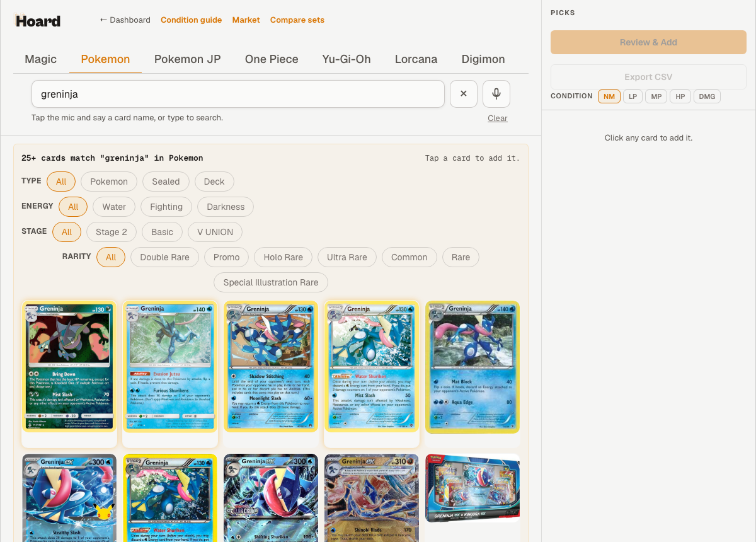Select LP condition
This screenshot has width=756, height=542.
pos(633,96)
